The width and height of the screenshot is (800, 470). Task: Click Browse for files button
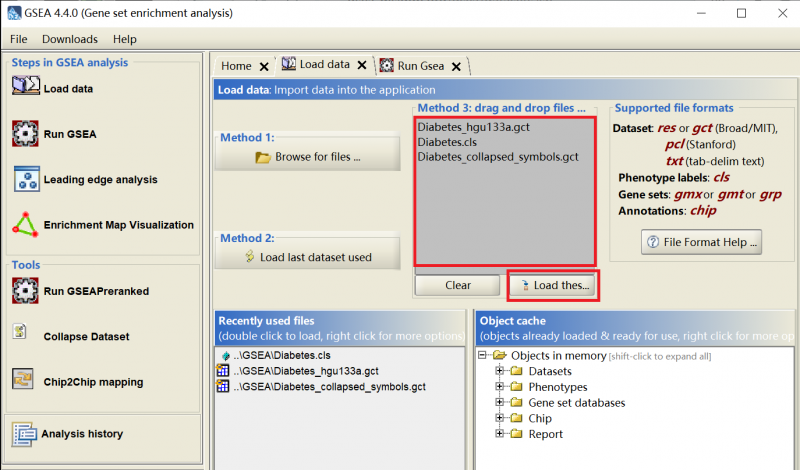coord(308,157)
